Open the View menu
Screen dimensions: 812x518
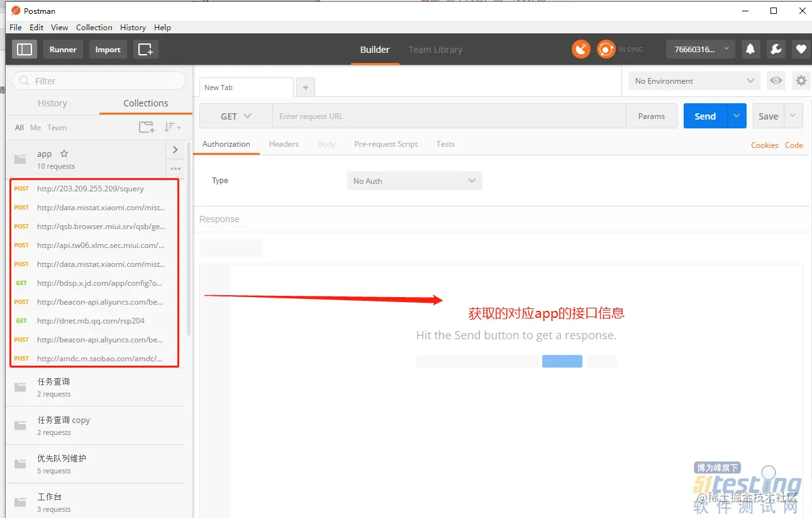[x=60, y=27]
